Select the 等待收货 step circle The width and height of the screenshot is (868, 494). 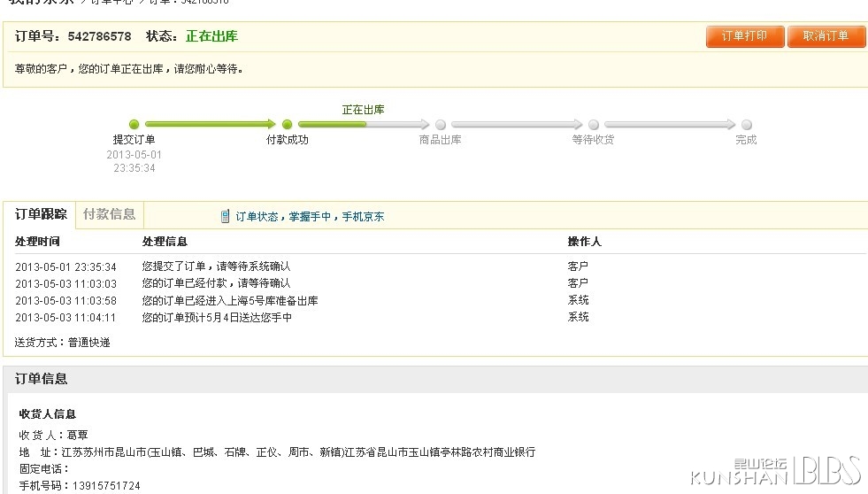click(x=594, y=125)
